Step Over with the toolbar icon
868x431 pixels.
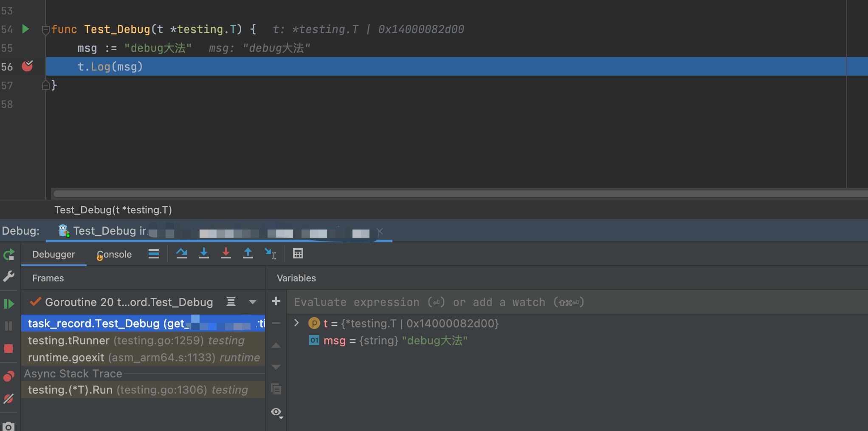[182, 254]
